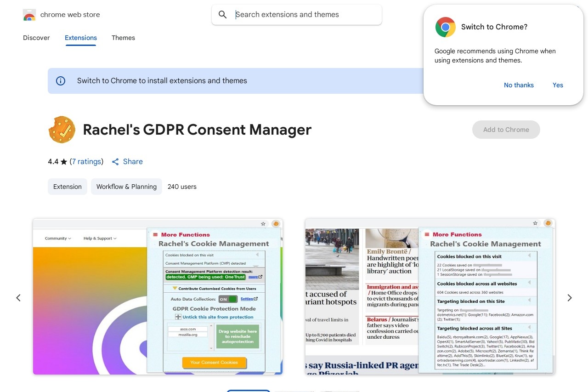Go to the next screenshot using right arrow

(570, 298)
